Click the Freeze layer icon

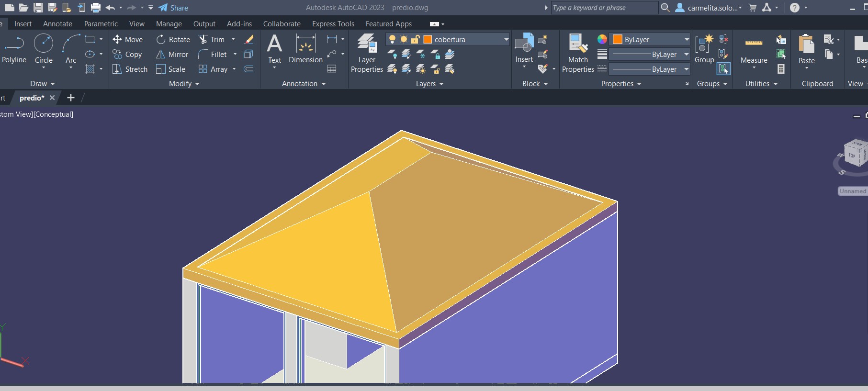421,54
